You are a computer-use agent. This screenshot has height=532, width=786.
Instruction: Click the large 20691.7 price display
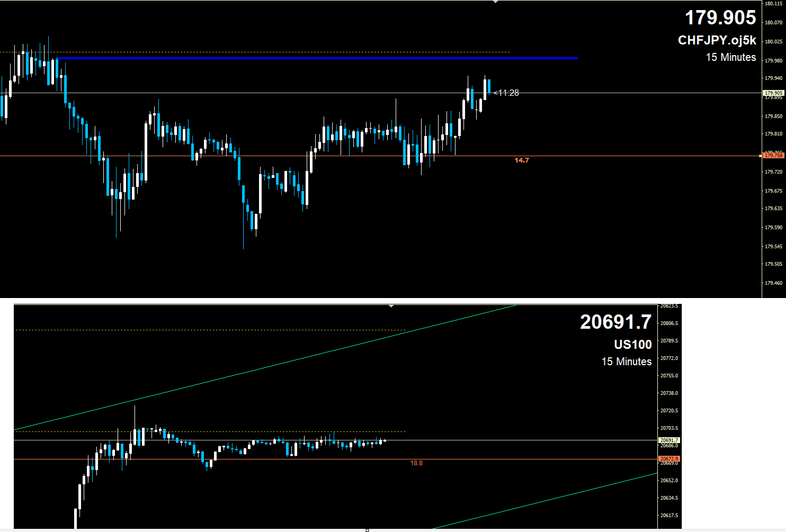(x=615, y=322)
